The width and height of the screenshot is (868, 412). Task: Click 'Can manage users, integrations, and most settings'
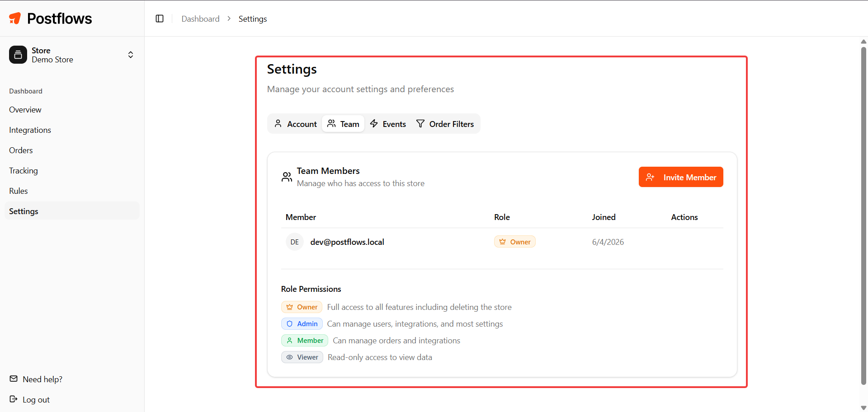point(415,324)
